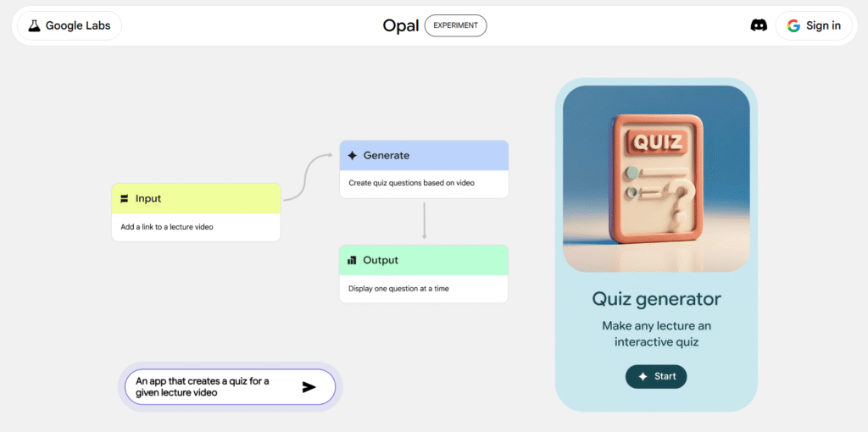Click the Opal logo title
Viewport: 868px width, 432px height.
[400, 25]
